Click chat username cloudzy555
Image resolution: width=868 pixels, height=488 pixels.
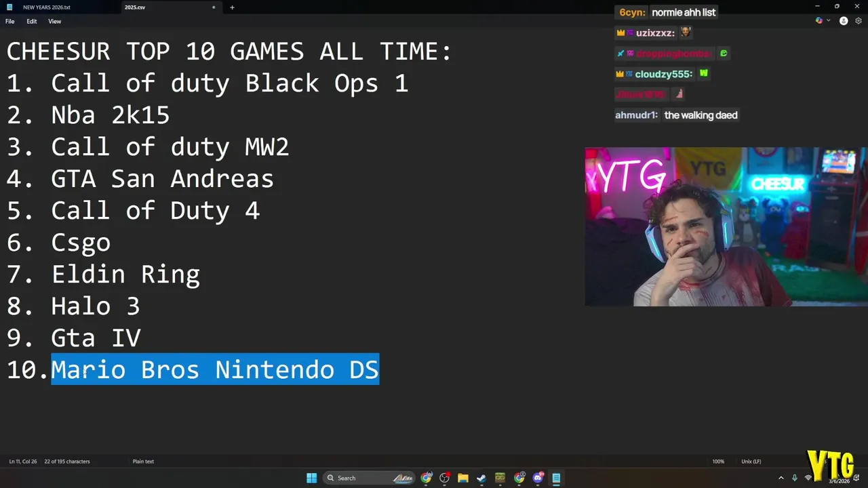coord(664,74)
